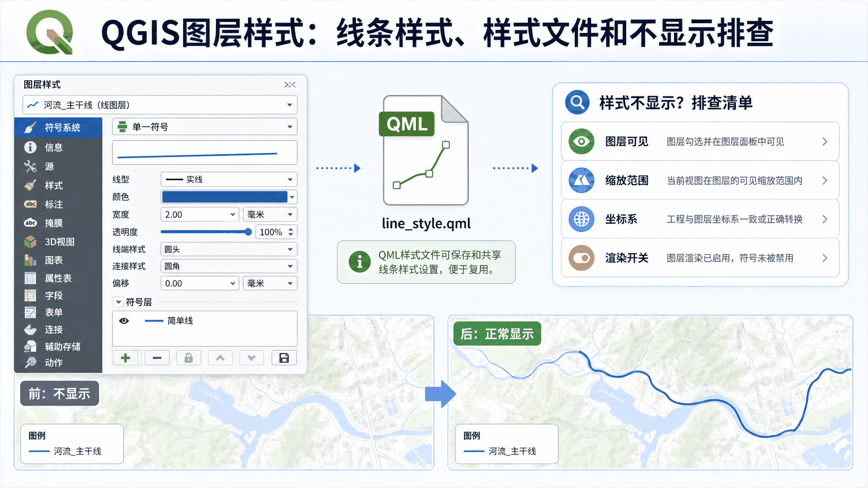
Task: Collapse the 符号层 section
Action: tap(119, 302)
